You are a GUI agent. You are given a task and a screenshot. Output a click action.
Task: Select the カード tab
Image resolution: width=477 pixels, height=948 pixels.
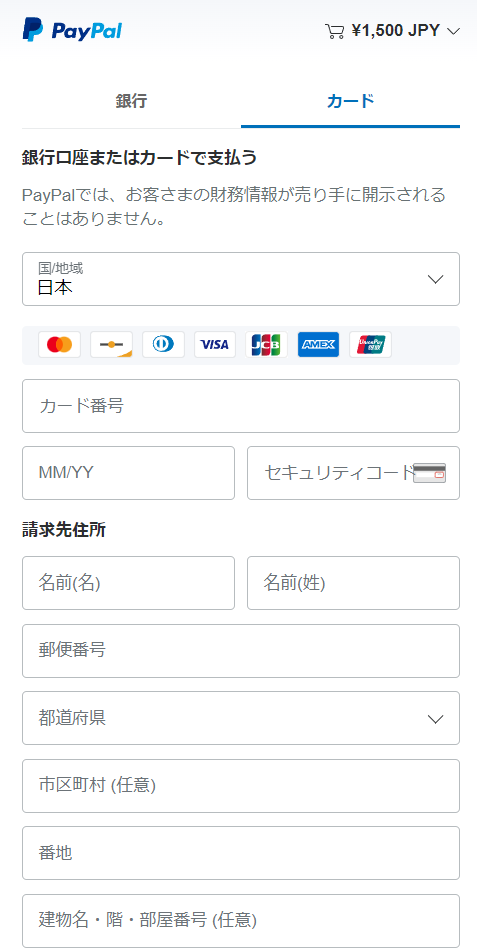click(x=350, y=101)
